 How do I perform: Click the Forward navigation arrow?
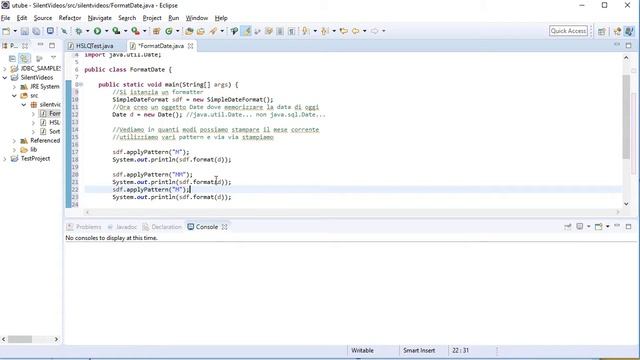[375, 31]
